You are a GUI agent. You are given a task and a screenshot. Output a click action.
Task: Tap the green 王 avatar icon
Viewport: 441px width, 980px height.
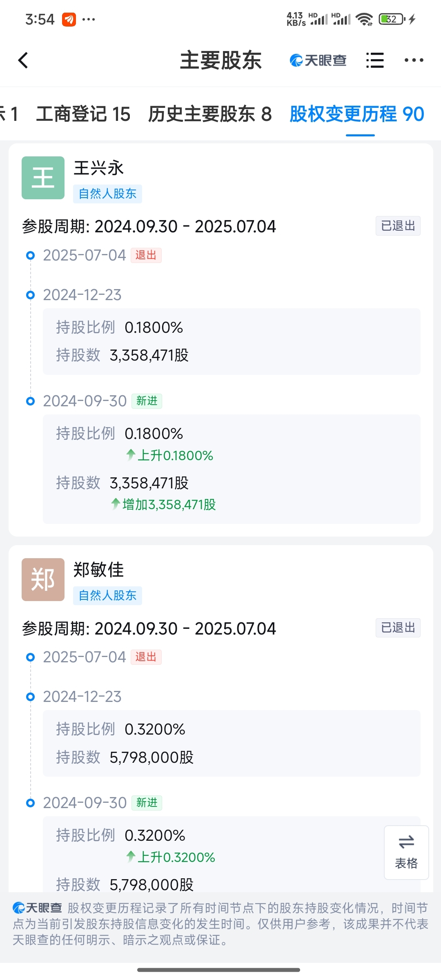click(43, 178)
